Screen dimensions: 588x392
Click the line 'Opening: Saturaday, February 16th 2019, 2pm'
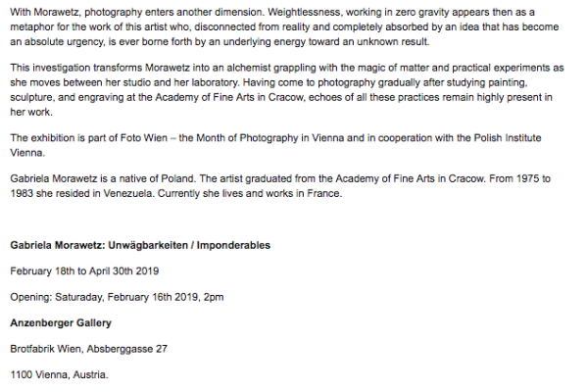[117, 297]
